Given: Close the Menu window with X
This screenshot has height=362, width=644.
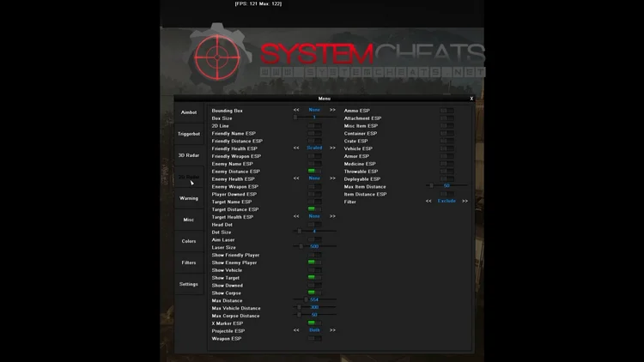Looking at the screenshot, I should tap(471, 99).
